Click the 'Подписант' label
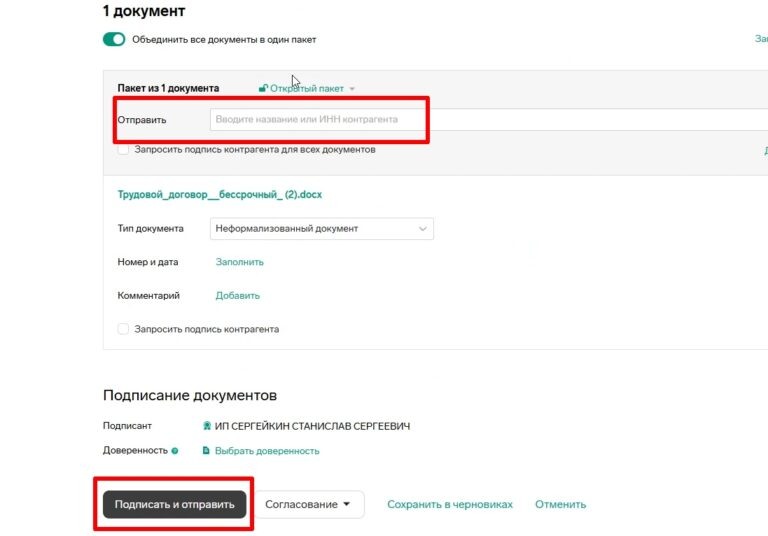Screen dimensions: 768x536 (127, 426)
